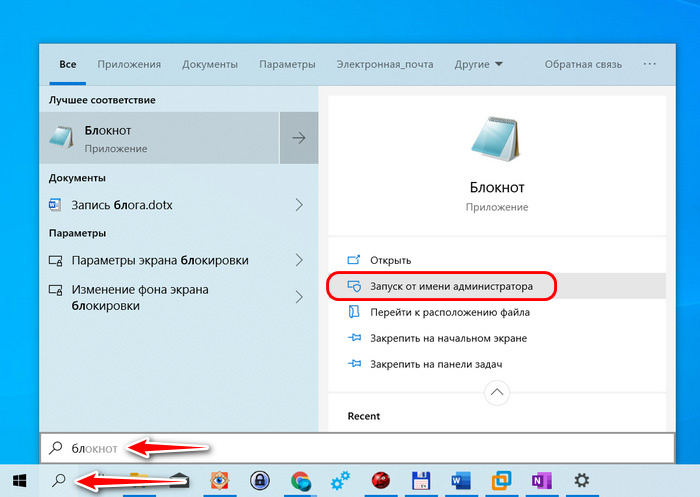The image size is (700, 497).
Task: Click the Открыть action icon
Action: (354, 260)
